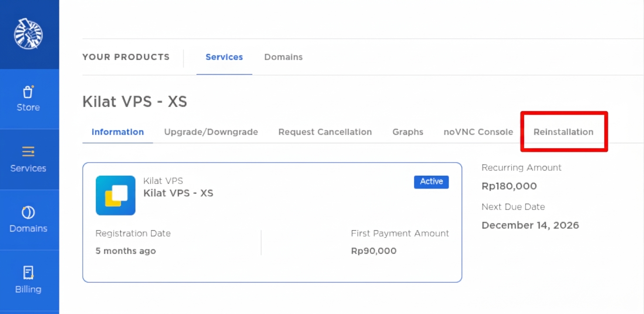The width and height of the screenshot is (644, 314).
Task: Click Kilat VPS - XS in product card
Action: click(178, 193)
